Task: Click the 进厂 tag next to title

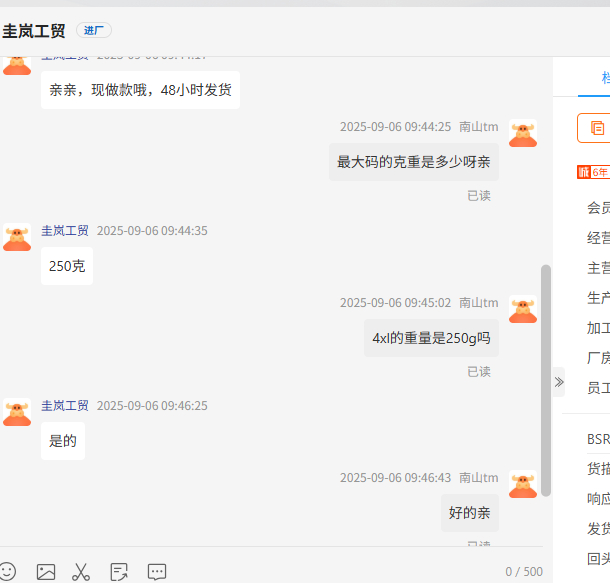Action: click(94, 31)
